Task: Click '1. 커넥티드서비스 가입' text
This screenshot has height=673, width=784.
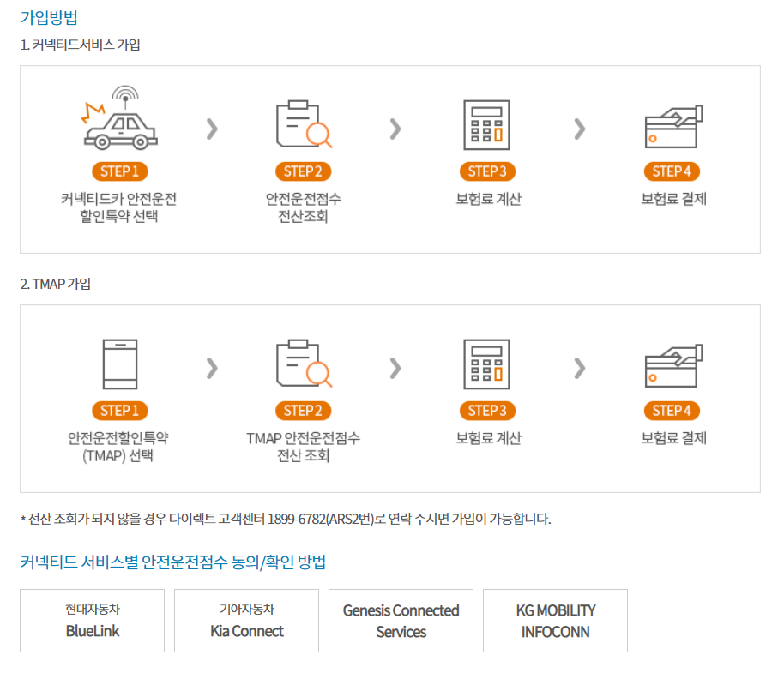Action: [80, 45]
